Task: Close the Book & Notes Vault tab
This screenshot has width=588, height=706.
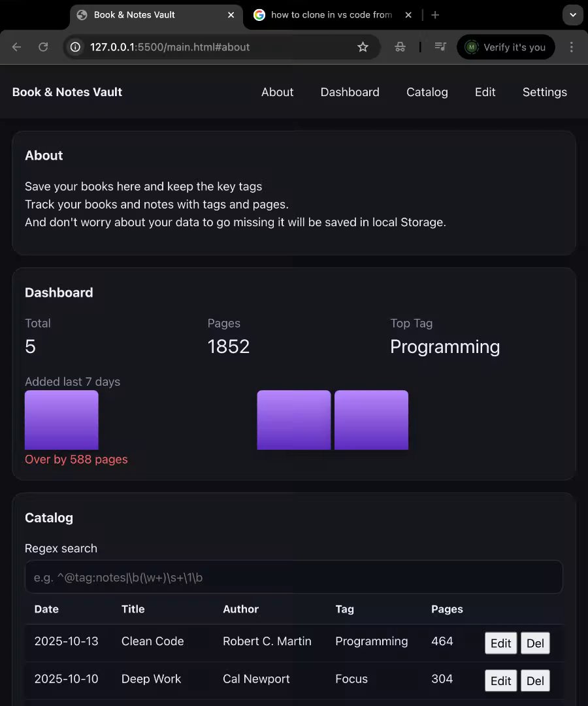Action: 230,15
